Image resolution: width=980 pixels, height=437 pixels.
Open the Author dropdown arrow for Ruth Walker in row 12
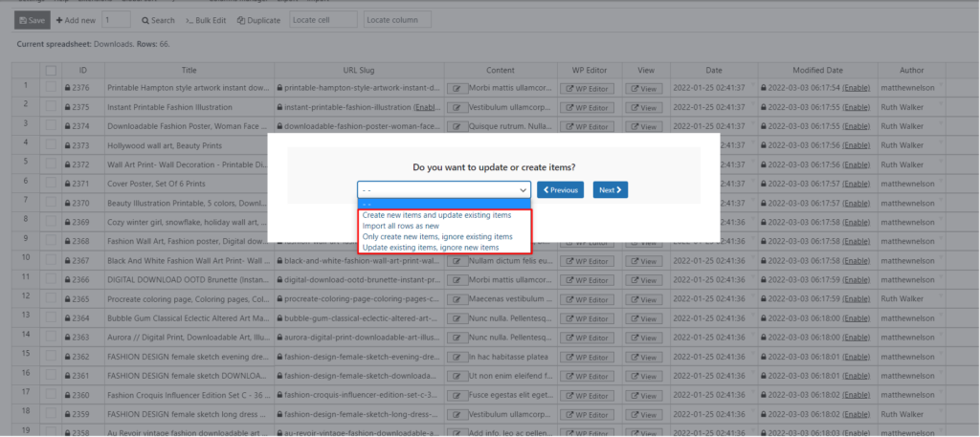(x=941, y=295)
